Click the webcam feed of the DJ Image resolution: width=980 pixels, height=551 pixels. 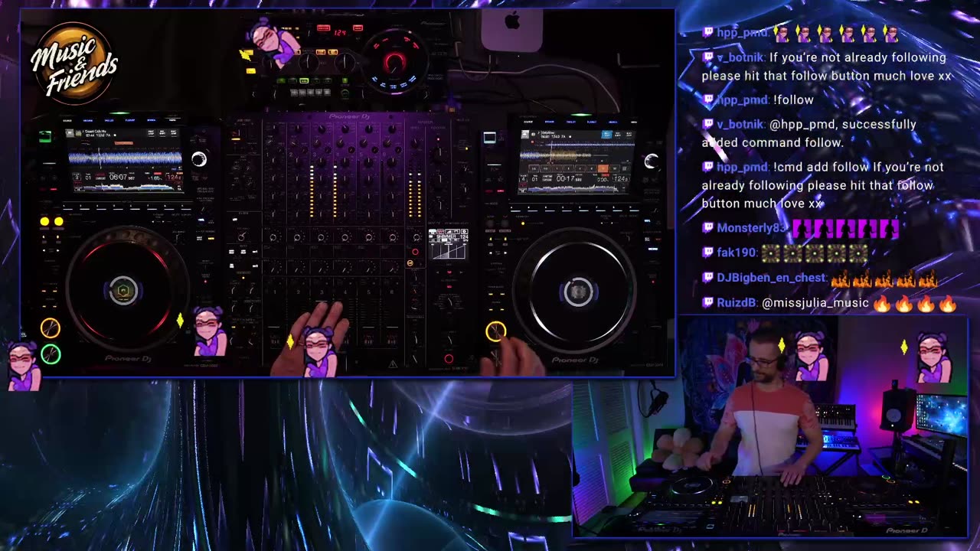click(x=769, y=426)
